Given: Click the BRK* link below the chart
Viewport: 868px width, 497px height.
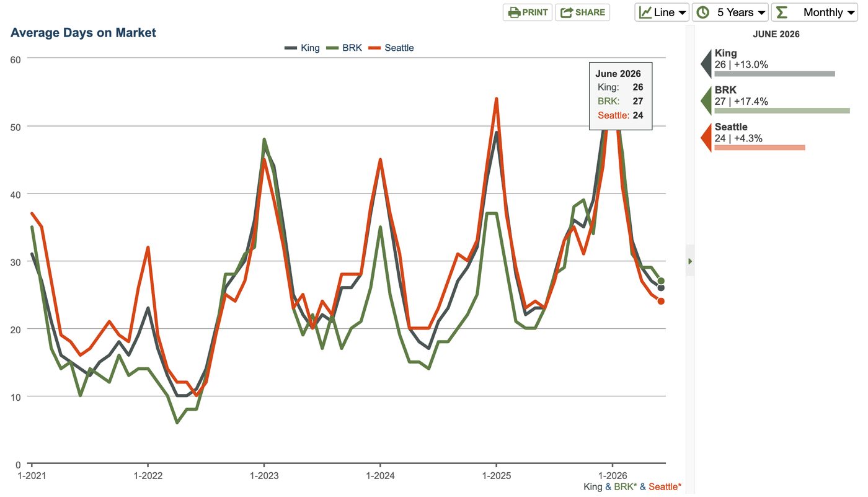Looking at the screenshot, I should coord(626,486).
